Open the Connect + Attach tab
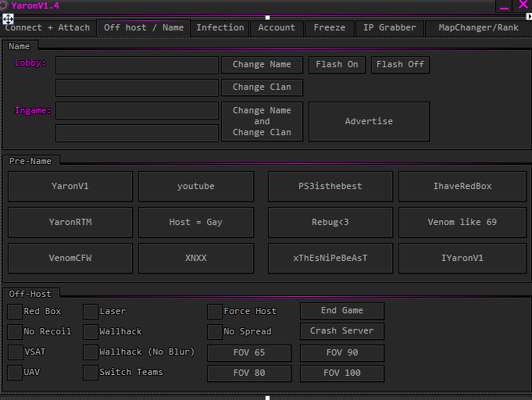The height and width of the screenshot is (400, 532). coord(48,28)
